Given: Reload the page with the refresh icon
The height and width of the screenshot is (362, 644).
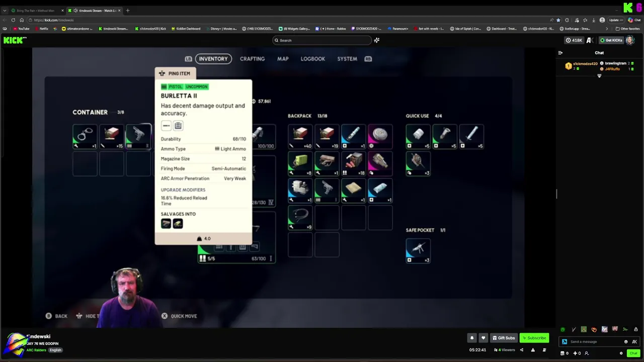Looking at the screenshot, I should click(13, 20).
